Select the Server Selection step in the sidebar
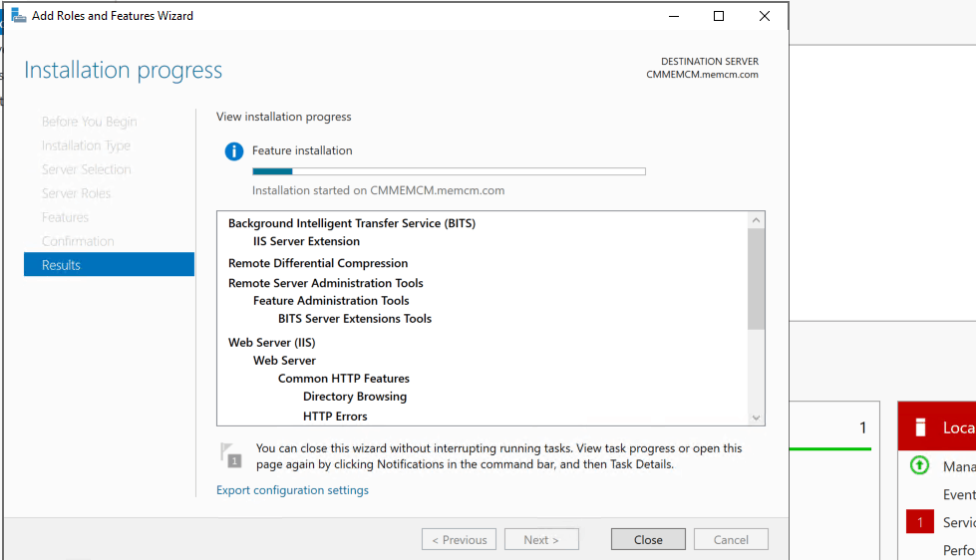Image resolution: width=976 pixels, height=560 pixels. tap(87, 169)
